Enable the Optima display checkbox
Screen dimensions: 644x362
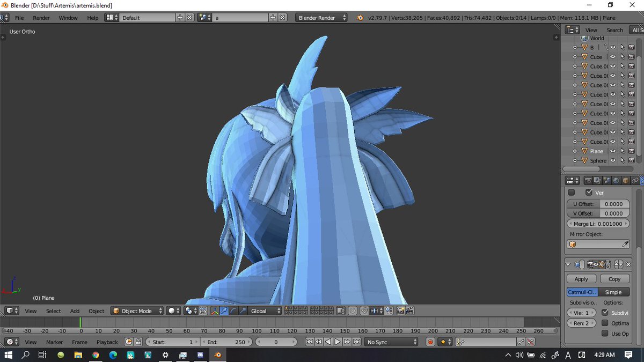click(x=605, y=323)
